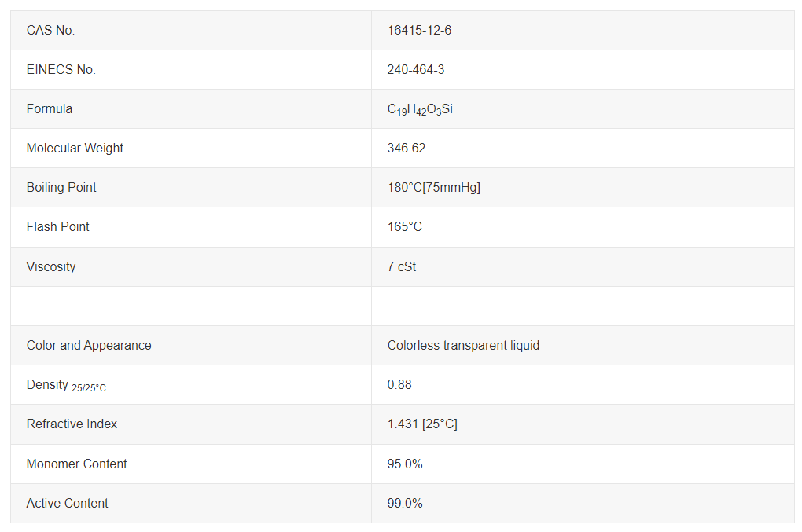Click the Boiling Point label
The height and width of the screenshot is (532, 802).
click(61, 188)
